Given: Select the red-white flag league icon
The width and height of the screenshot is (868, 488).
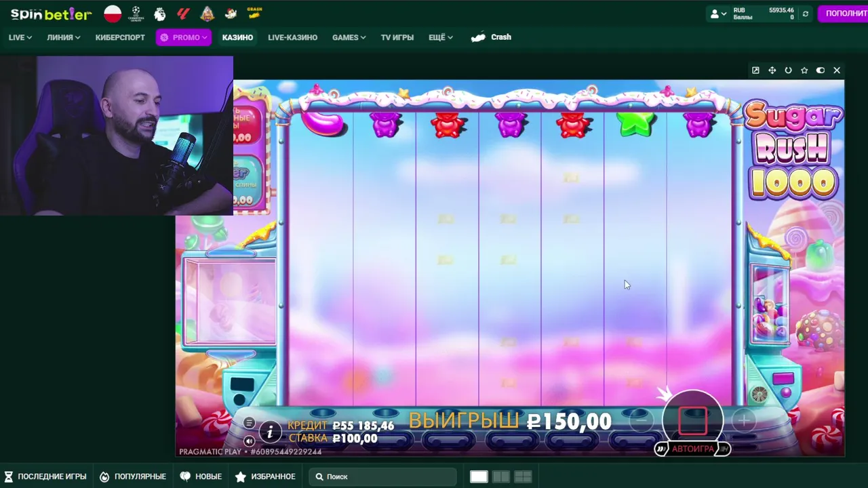Looking at the screenshot, I should click(113, 14).
